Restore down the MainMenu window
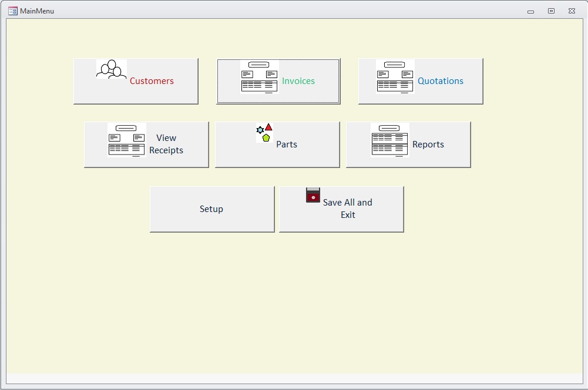The height and width of the screenshot is (390, 588). tap(551, 11)
